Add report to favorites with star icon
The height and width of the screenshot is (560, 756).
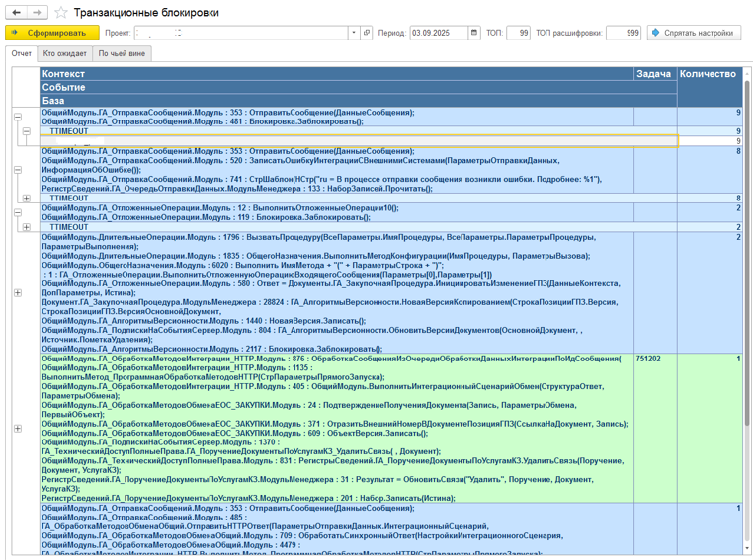pos(61,13)
